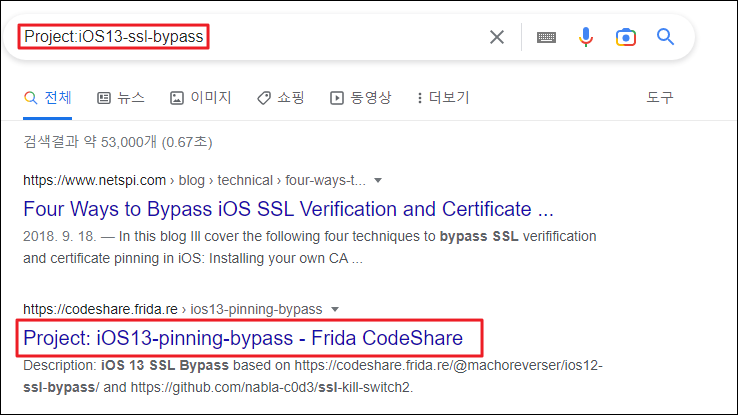Search by image with the camera icon
This screenshot has width=738, height=415.
coord(626,37)
